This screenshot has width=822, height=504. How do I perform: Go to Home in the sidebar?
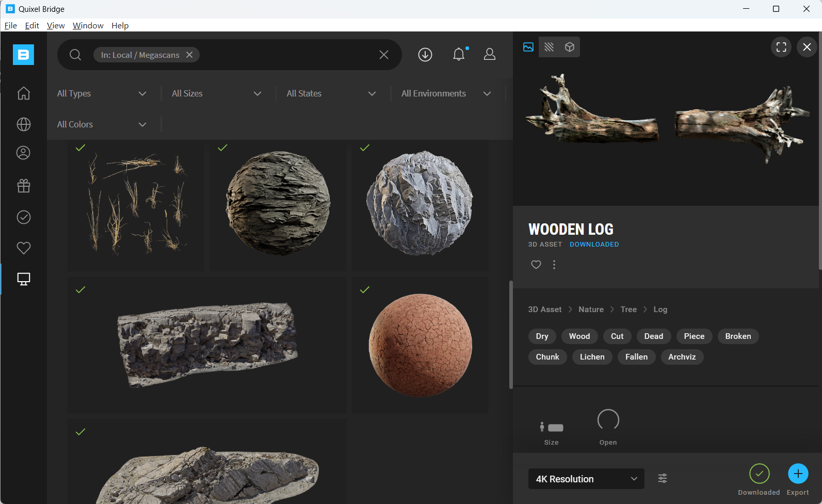[24, 93]
